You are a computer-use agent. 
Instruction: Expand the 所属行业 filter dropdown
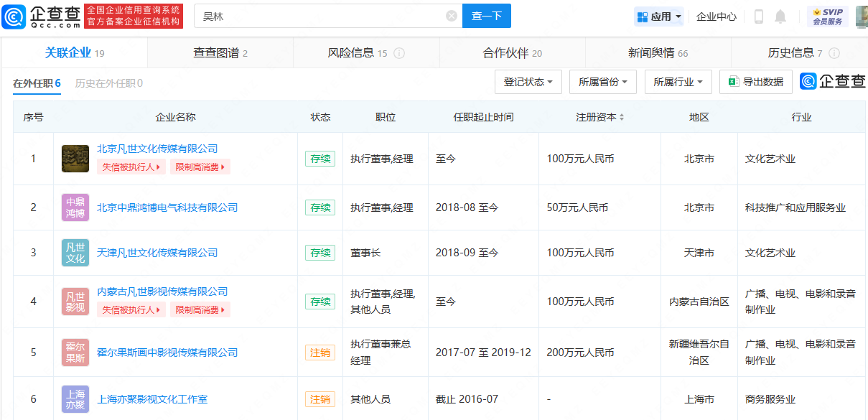pyautogui.click(x=678, y=82)
